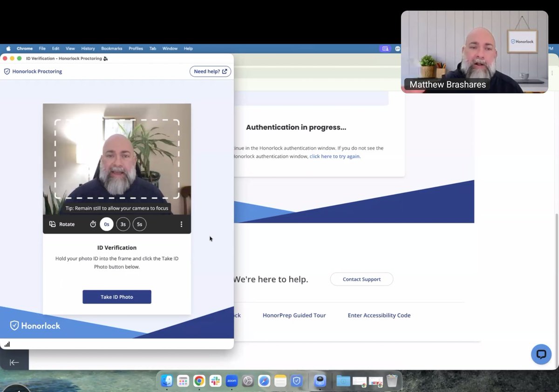Screen dimensions: 559x392
Task: Open the History menu
Action: coord(88,48)
